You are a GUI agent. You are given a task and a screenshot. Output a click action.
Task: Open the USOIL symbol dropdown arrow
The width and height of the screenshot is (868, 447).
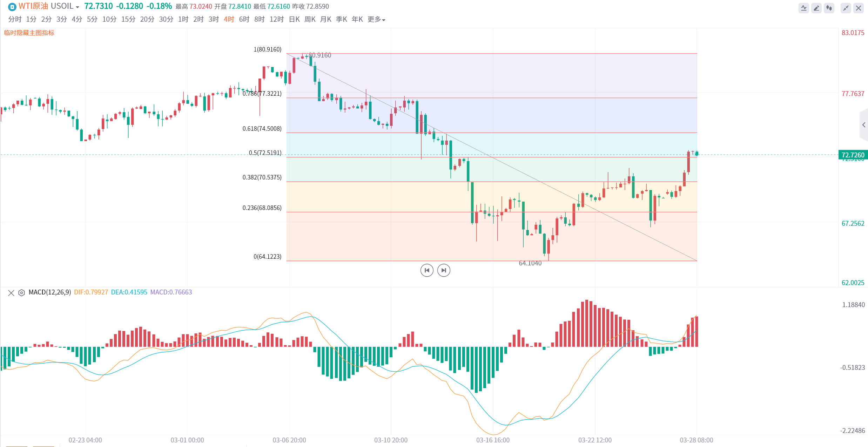pyautogui.click(x=78, y=7)
